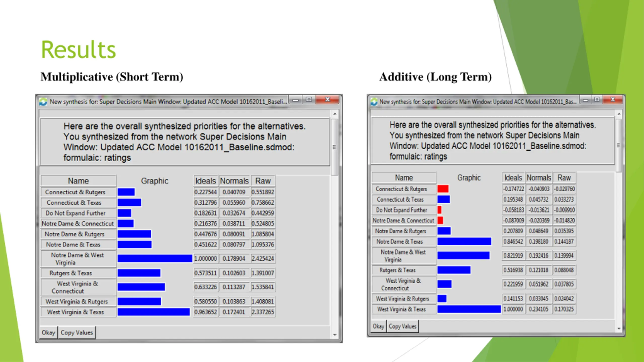The height and width of the screenshot is (362, 644).
Task: Click Ideals column header in left window
Action: (x=206, y=181)
